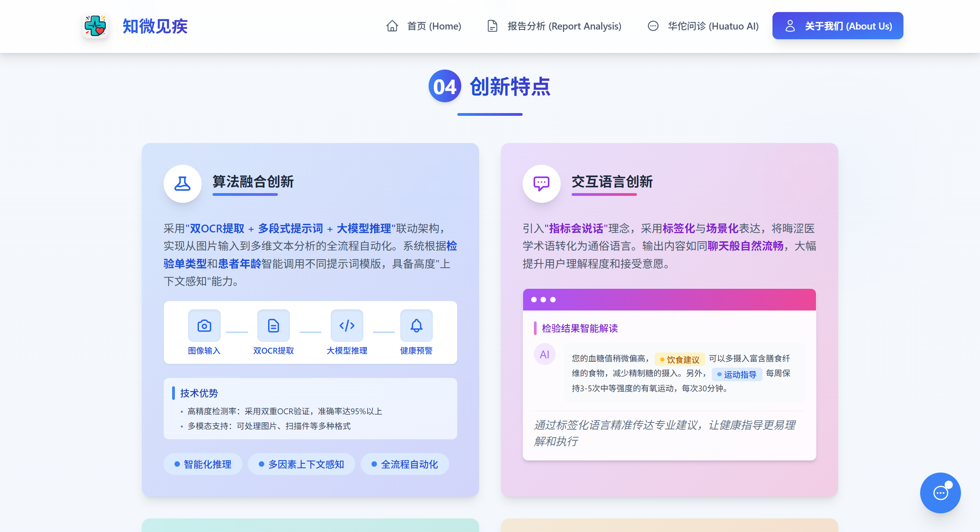The width and height of the screenshot is (980, 532).
Task: Click the document icon beside 报告分析
Action: pos(492,26)
